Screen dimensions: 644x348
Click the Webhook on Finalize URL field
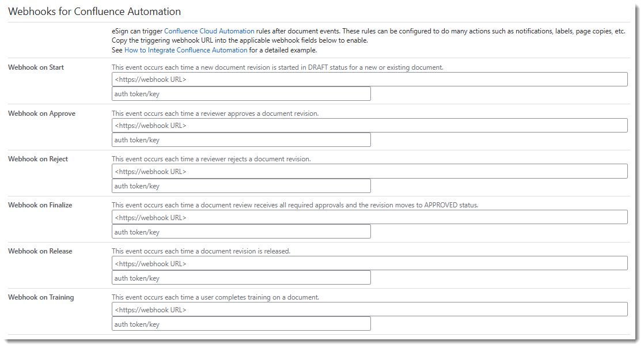pyautogui.click(x=369, y=217)
